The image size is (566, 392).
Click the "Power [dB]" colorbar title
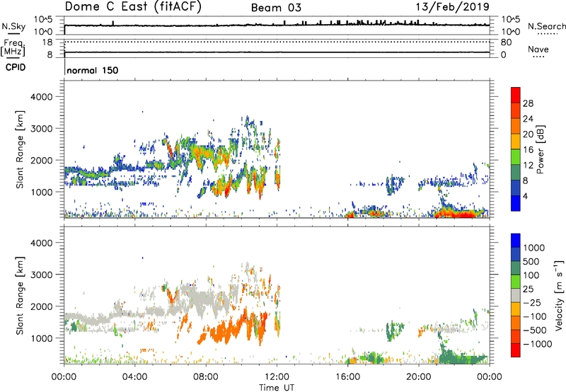point(540,149)
